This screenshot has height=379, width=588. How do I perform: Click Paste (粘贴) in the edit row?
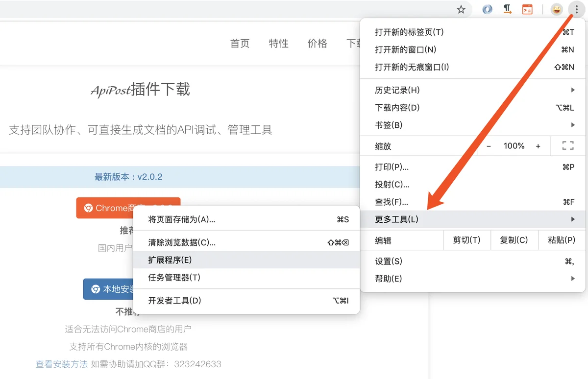[562, 240]
